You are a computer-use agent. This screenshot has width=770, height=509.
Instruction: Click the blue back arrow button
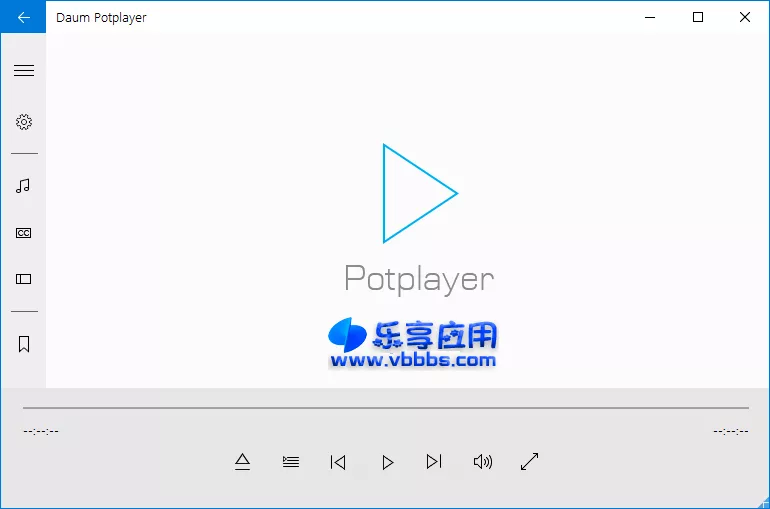click(x=23, y=17)
